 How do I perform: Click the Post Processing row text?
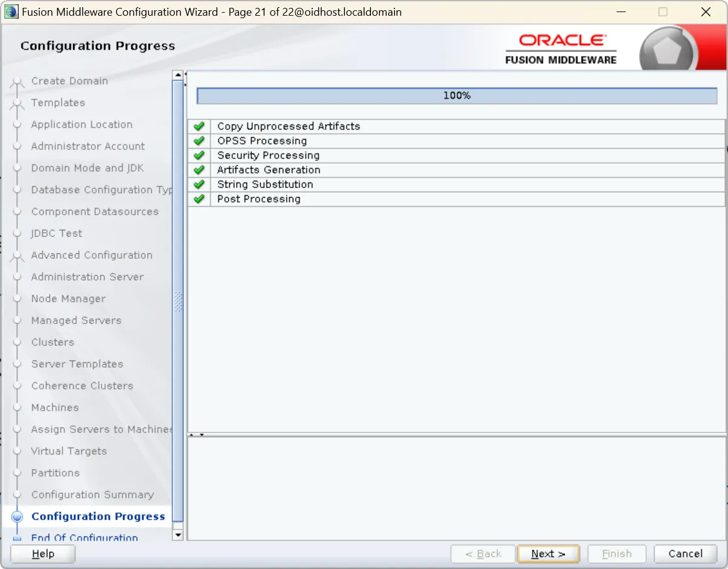[x=259, y=199]
